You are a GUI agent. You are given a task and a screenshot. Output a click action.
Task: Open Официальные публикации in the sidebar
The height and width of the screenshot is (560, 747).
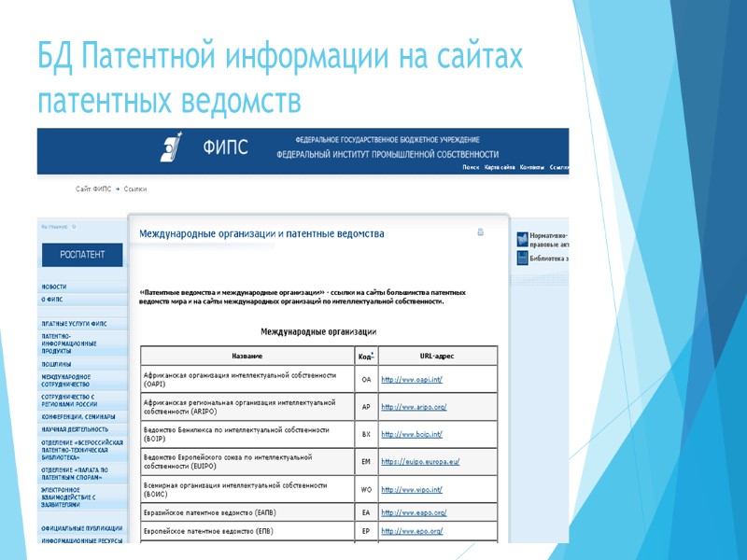point(82,527)
